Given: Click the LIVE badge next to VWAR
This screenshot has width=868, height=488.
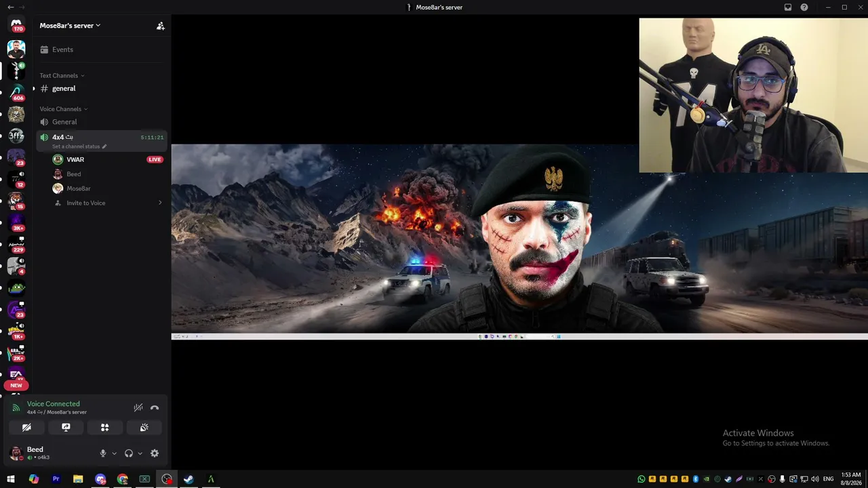Looking at the screenshot, I should tap(155, 159).
